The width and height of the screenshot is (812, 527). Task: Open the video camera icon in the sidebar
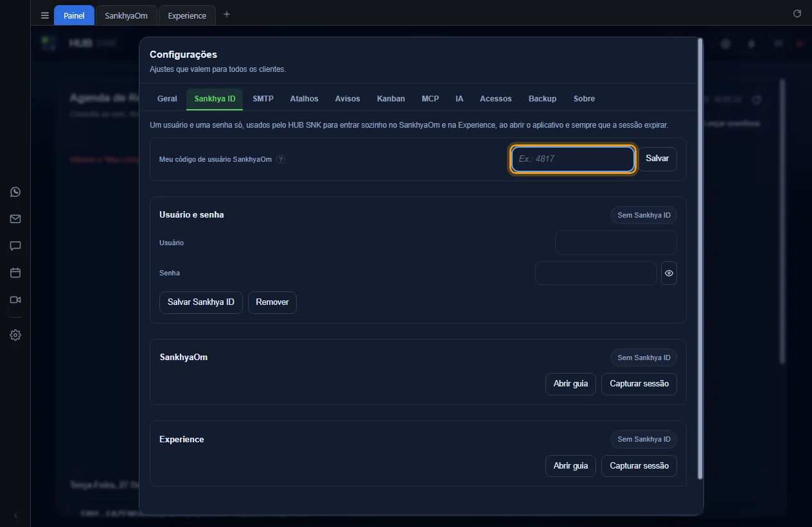pyautogui.click(x=15, y=300)
